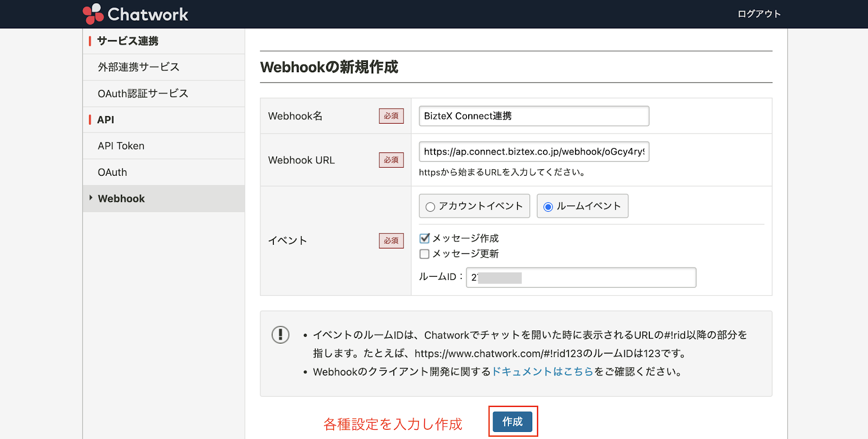Screen dimensions: 868x439
Task: Select the アカウントイベント radio button
Action: click(x=430, y=207)
